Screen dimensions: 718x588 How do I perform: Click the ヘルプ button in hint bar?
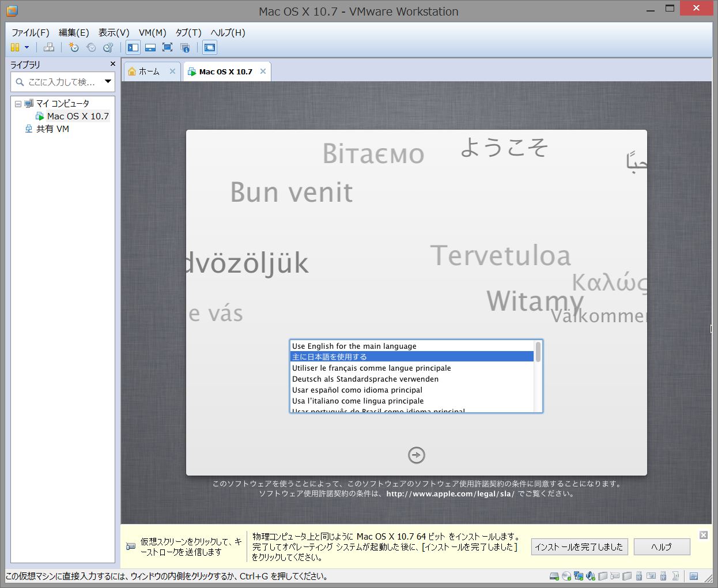[662, 547]
